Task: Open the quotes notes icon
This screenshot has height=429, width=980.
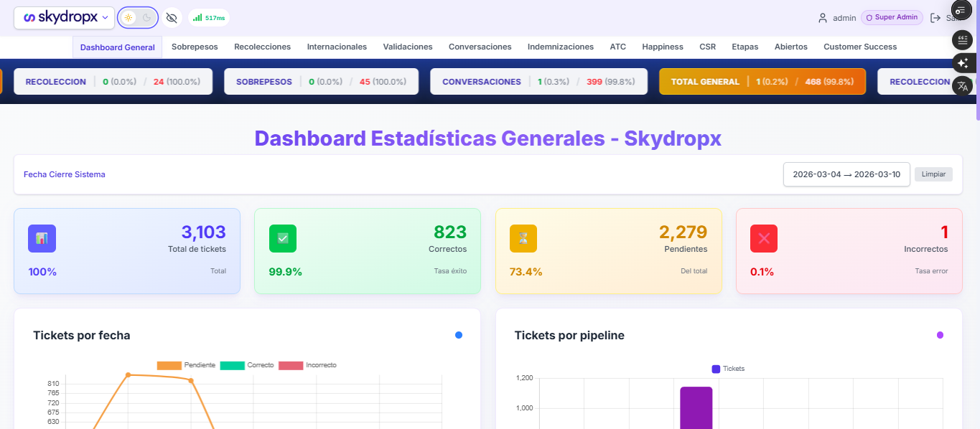Action: pos(962,39)
